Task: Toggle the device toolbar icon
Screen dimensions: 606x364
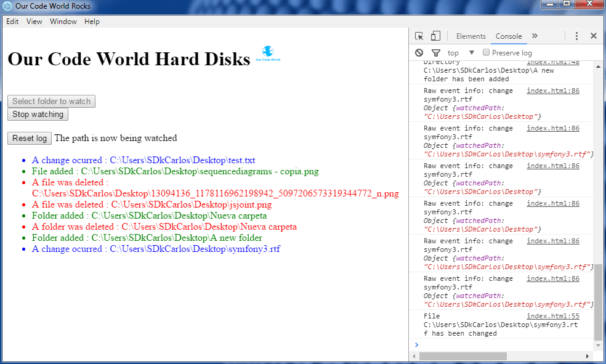Action: tap(435, 36)
